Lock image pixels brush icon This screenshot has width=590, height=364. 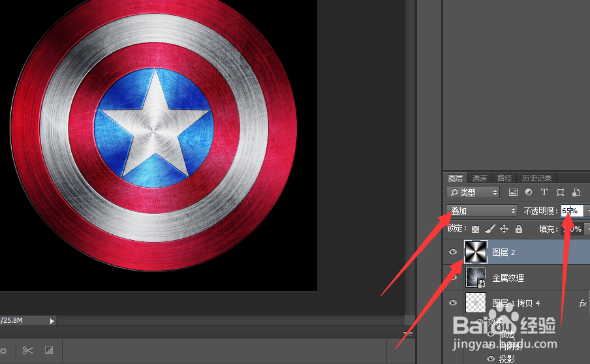click(x=490, y=228)
